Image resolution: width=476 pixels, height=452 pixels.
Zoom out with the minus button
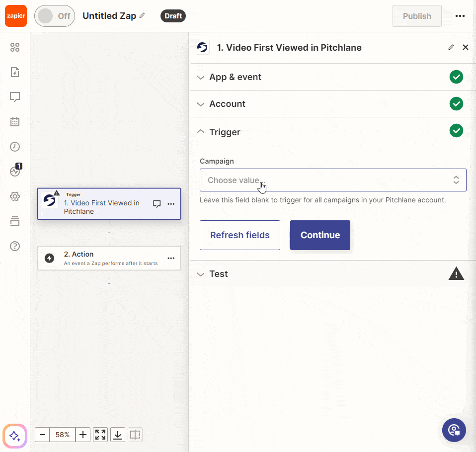42,435
